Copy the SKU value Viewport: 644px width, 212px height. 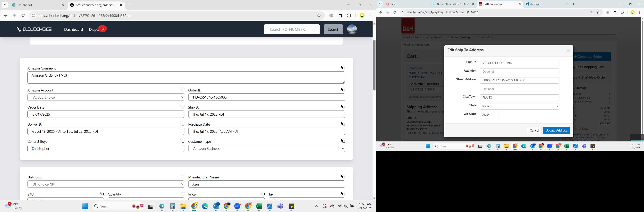(x=102, y=194)
